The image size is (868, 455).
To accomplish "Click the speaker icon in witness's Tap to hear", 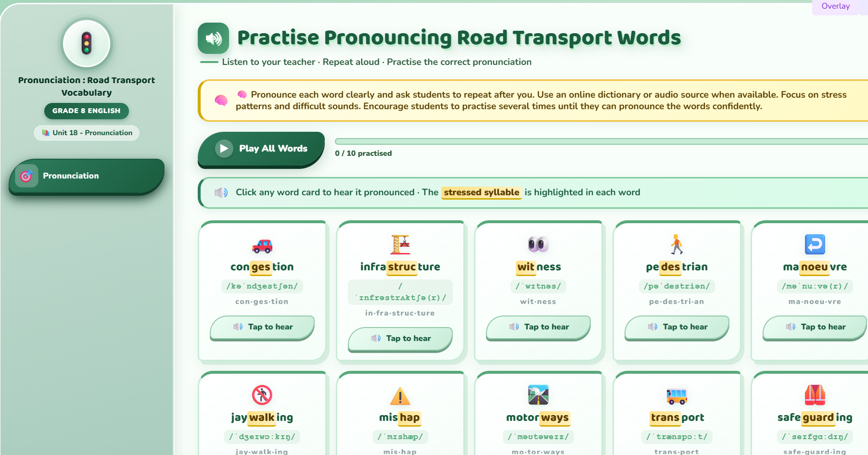I will pyautogui.click(x=514, y=327).
